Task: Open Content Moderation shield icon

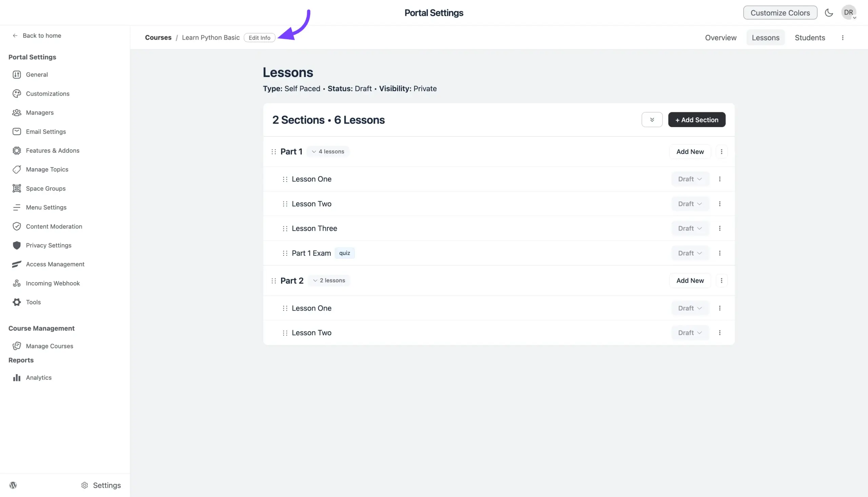Action: pos(17,226)
